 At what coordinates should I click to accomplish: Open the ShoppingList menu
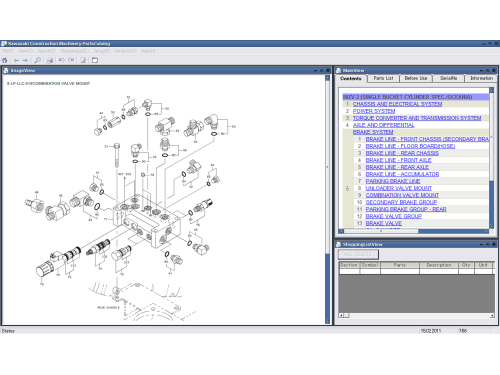coord(75,51)
